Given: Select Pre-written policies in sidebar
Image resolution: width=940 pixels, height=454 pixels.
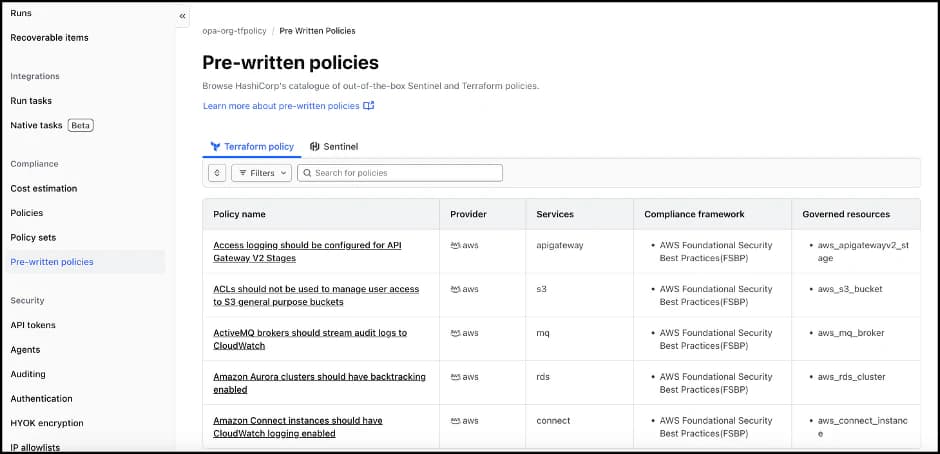Looking at the screenshot, I should [x=85, y=262].
